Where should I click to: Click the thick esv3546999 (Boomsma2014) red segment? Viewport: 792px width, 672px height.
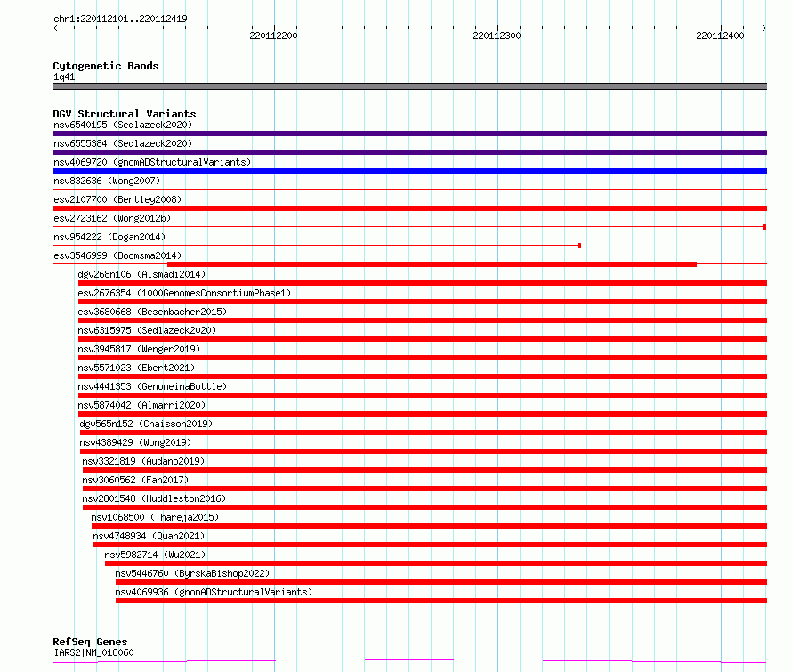click(432, 264)
